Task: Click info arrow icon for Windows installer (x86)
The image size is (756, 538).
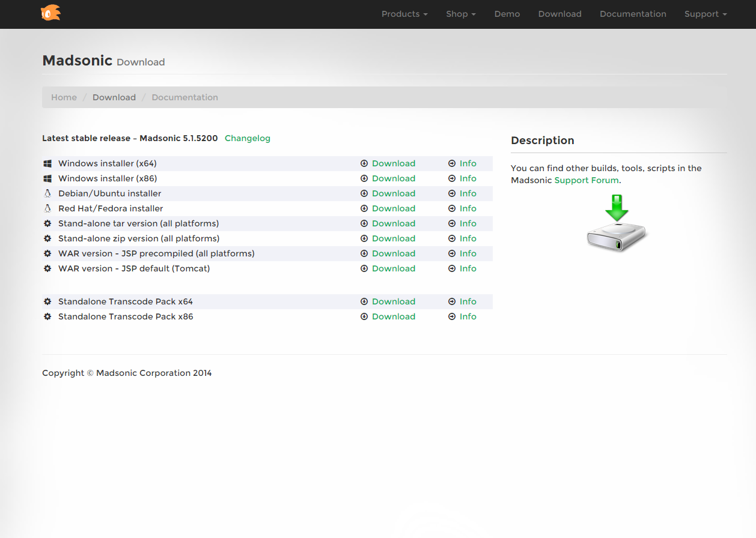Action: 452,178
